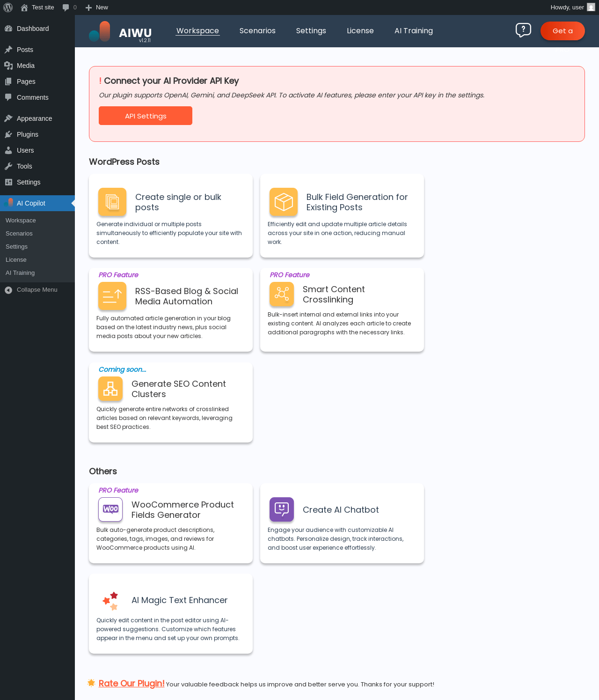This screenshot has width=599, height=700.
Task: Click the WooCommerce Woo logo icon
Action: pos(110,509)
